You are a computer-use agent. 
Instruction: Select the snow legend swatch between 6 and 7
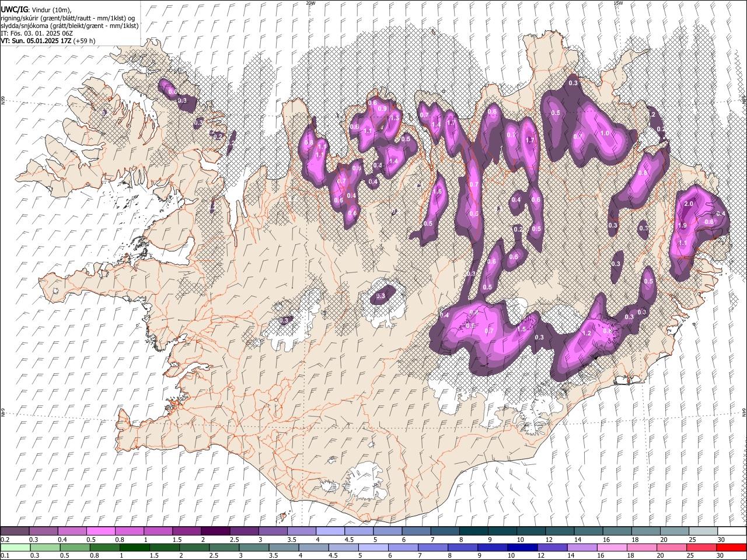click(417, 531)
